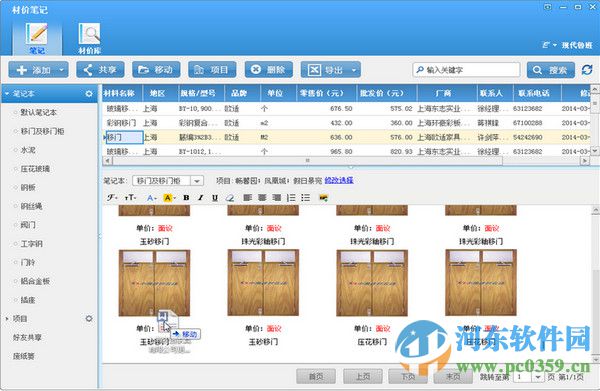The height and width of the screenshot is (391, 600).
Task: Click the 搜索 search button
Action: click(x=551, y=70)
